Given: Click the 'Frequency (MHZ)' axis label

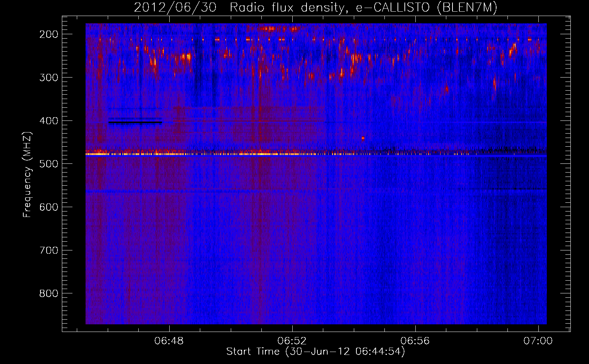Looking at the screenshot, I should point(27,175).
